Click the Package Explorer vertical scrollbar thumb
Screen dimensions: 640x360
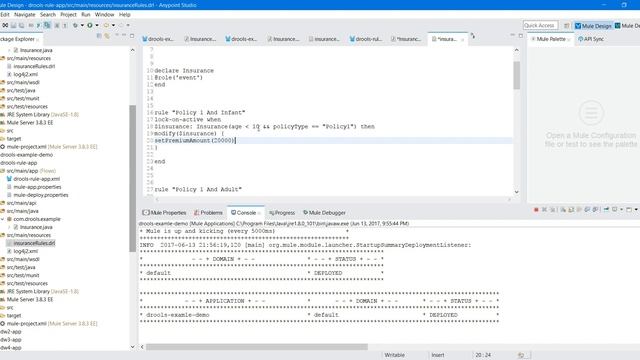coord(132,178)
